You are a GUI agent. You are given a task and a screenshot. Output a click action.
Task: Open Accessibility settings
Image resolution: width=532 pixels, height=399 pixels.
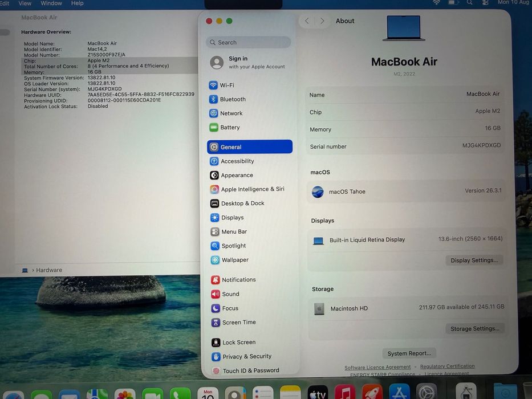[232, 161]
